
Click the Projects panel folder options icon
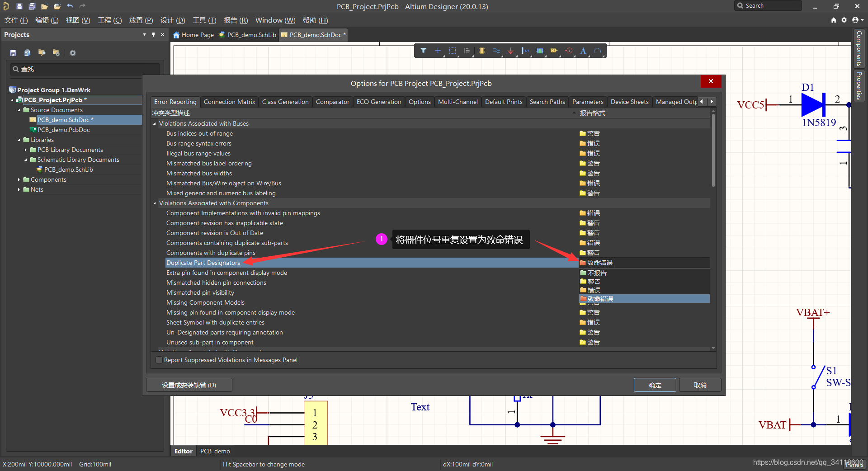[x=57, y=53]
